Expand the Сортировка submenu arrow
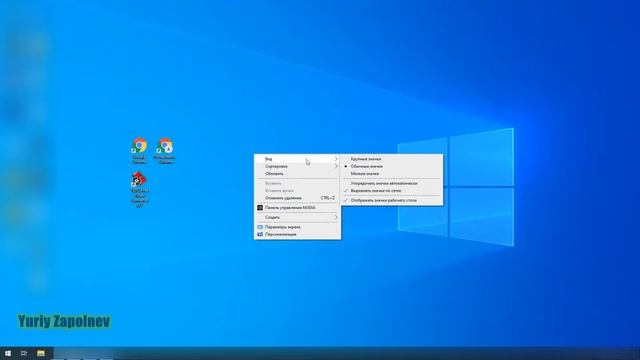 coord(336,166)
